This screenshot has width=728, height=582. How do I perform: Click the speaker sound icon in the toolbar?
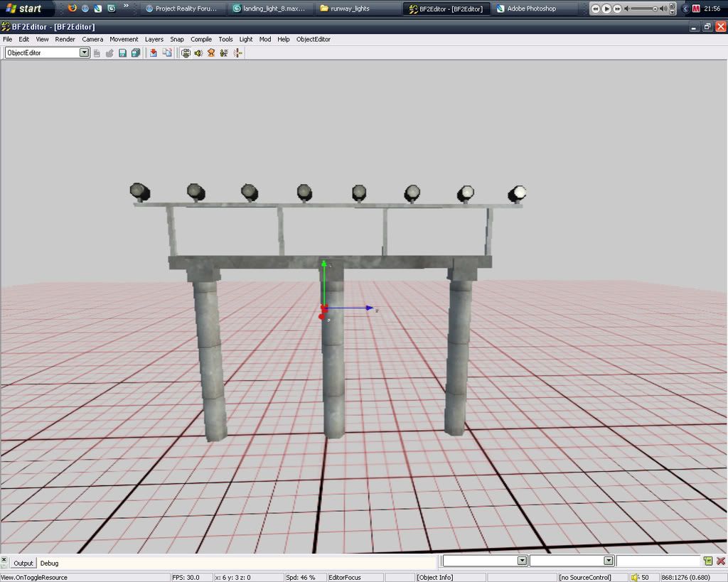tap(198, 53)
